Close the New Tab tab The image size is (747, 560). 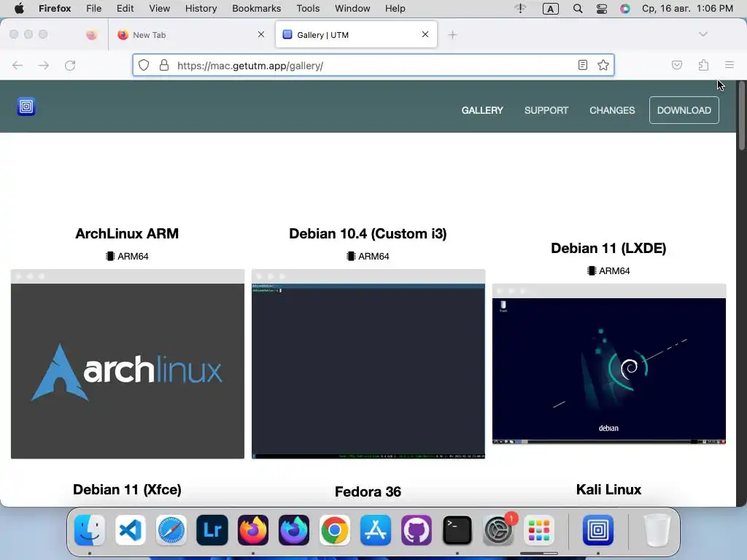tap(261, 34)
